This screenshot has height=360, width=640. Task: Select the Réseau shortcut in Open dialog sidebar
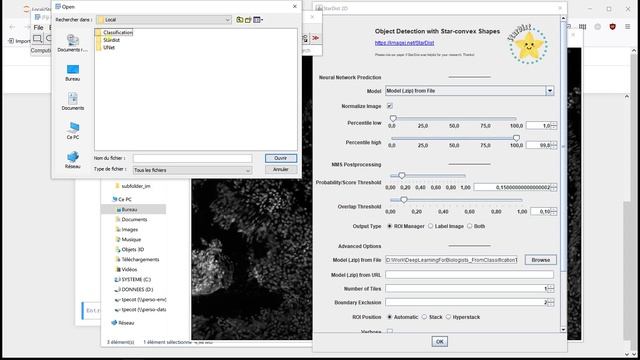[73, 160]
